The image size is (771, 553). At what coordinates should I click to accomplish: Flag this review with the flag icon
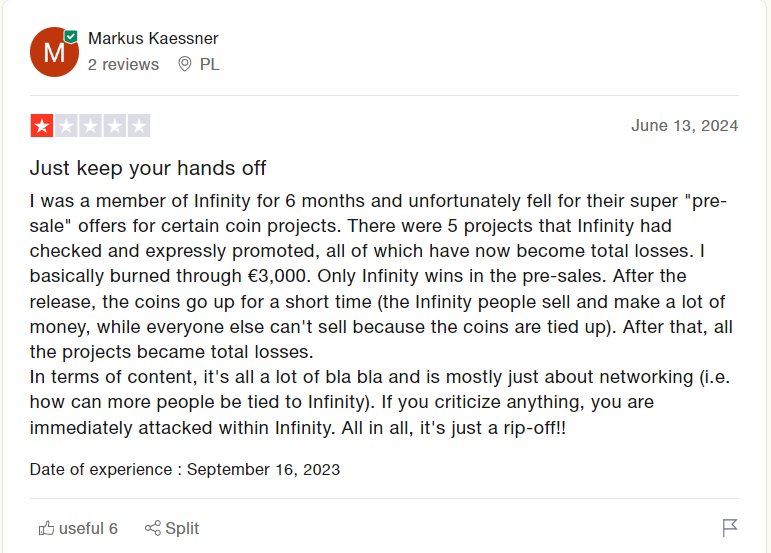(x=730, y=528)
